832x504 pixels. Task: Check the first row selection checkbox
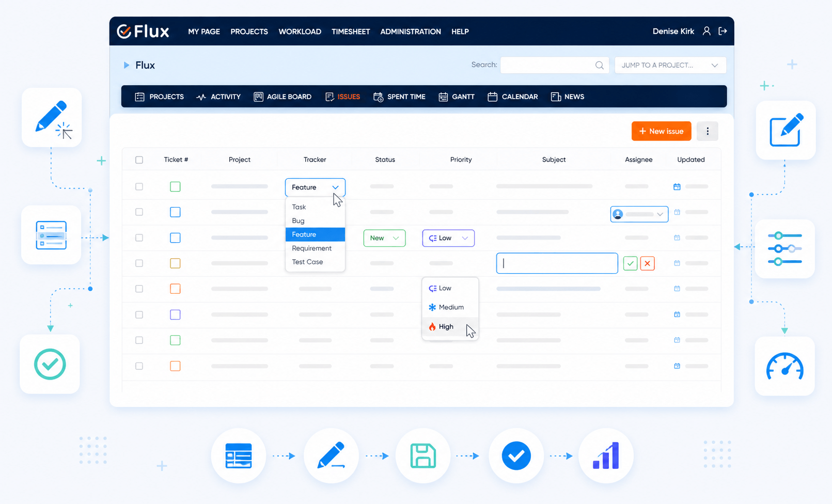click(139, 186)
